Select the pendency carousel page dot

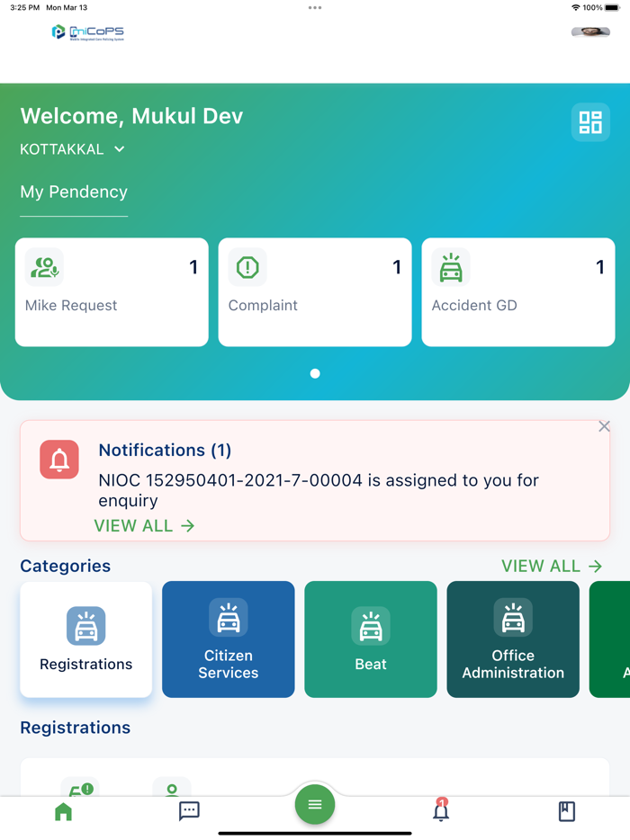click(x=315, y=373)
